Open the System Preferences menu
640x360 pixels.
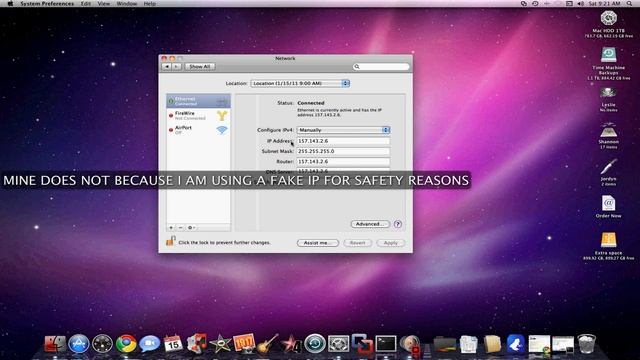tap(47, 3)
